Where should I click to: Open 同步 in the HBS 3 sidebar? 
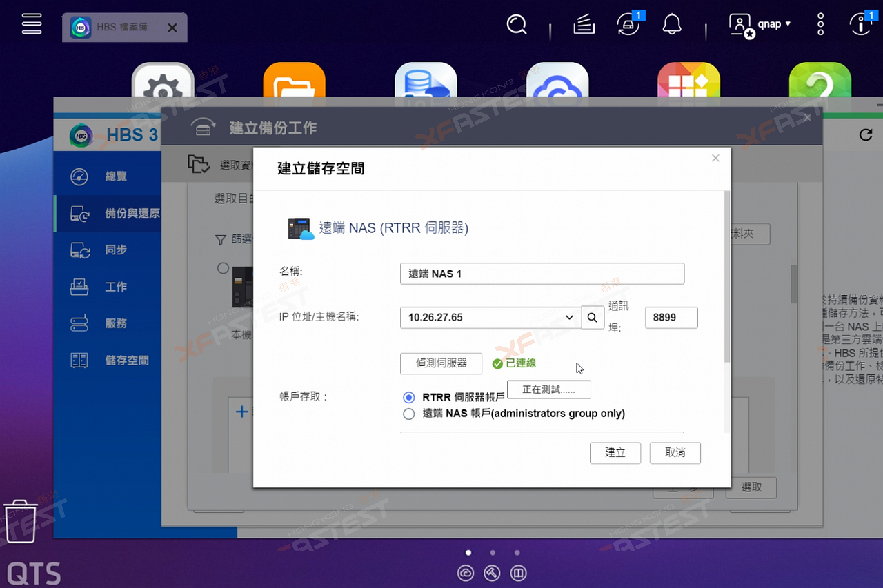pos(107,250)
